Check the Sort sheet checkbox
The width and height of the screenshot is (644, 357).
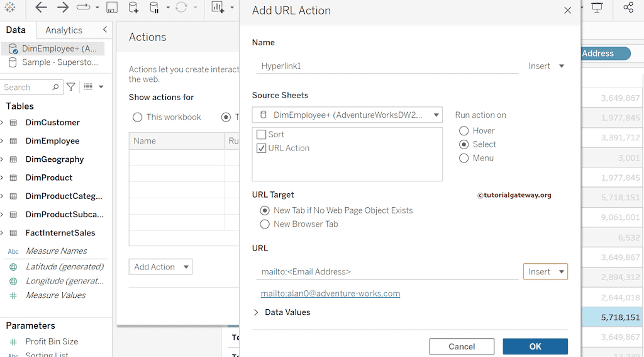tap(262, 134)
